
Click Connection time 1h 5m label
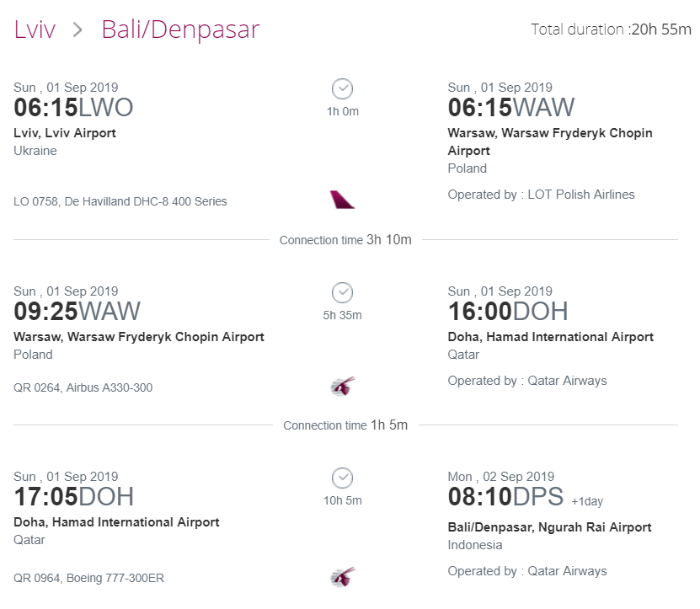tap(345, 425)
